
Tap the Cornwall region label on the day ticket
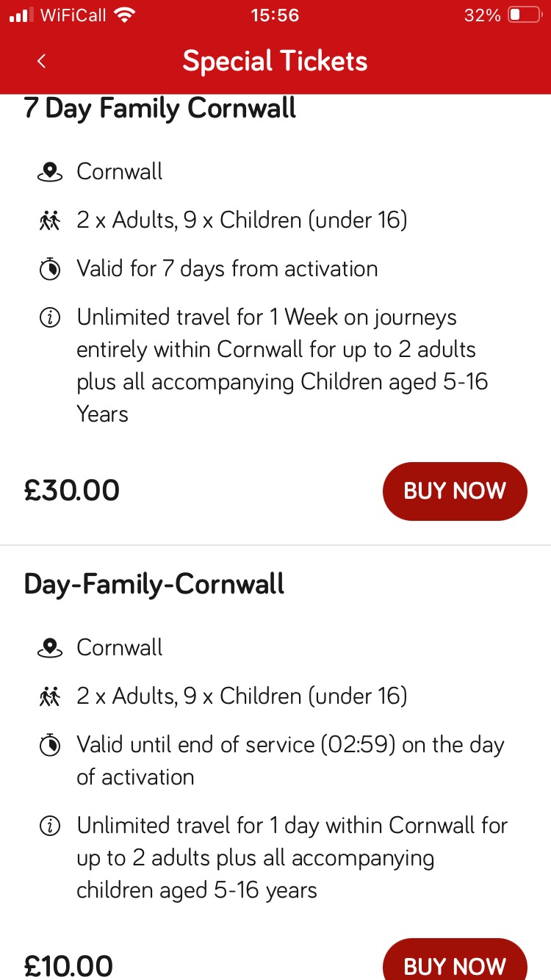pyautogui.click(x=118, y=646)
